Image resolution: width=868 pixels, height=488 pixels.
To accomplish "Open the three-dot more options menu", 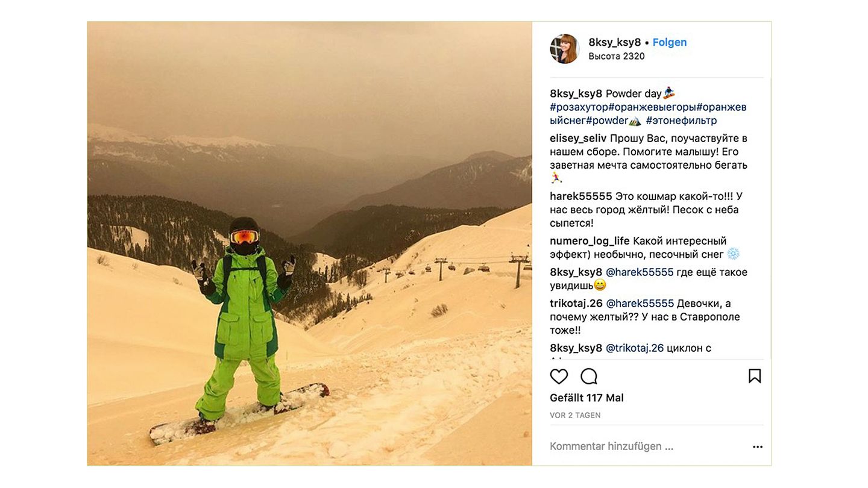I will point(758,447).
